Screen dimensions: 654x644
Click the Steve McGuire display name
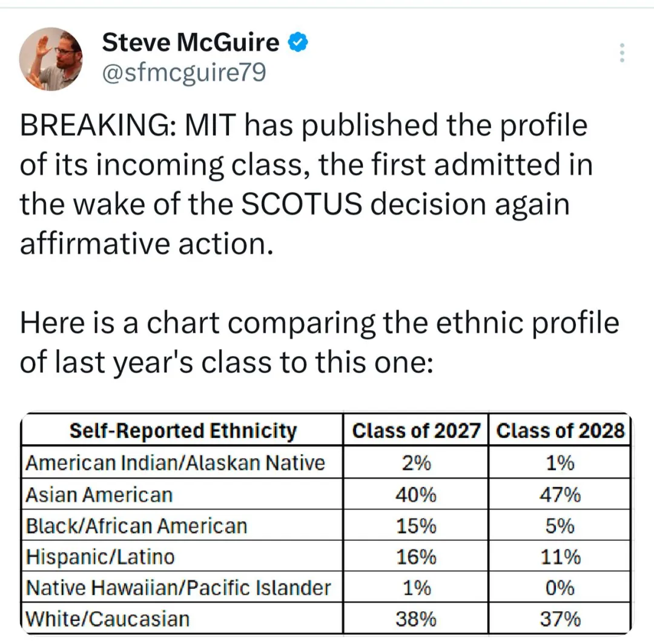pos(191,42)
